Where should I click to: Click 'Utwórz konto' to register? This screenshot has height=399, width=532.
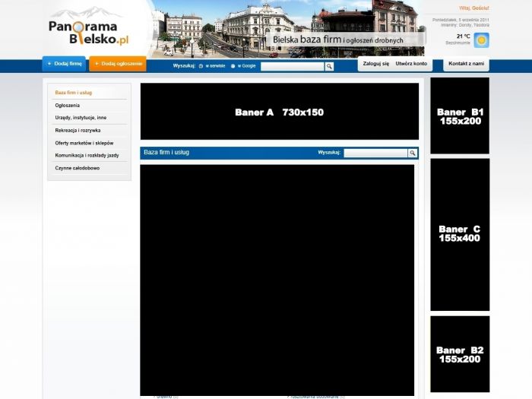(x=411, y=64)
